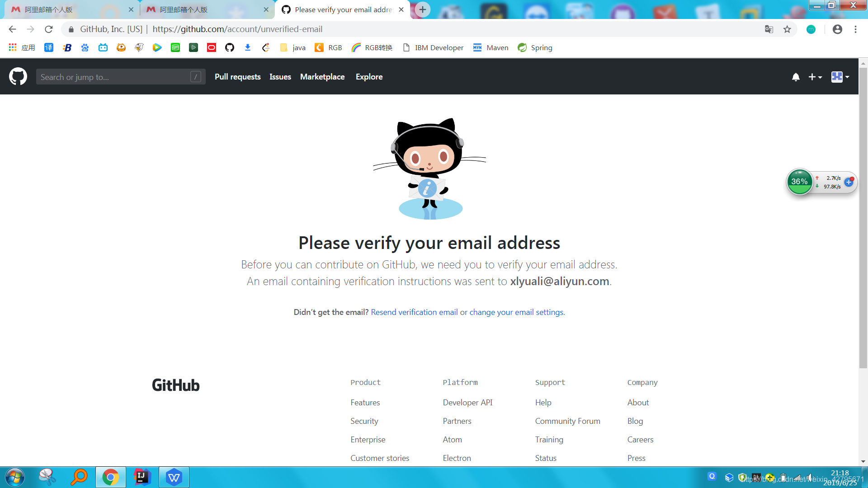
Task: Click the page vertical scrollbar thumb
Action: pyautogui.click(x=863, y=217)
